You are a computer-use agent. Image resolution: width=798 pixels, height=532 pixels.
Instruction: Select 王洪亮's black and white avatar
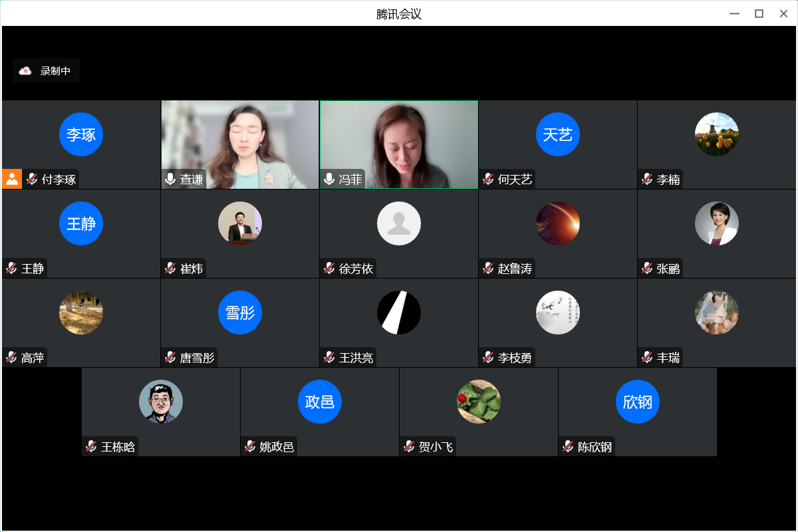399,313
